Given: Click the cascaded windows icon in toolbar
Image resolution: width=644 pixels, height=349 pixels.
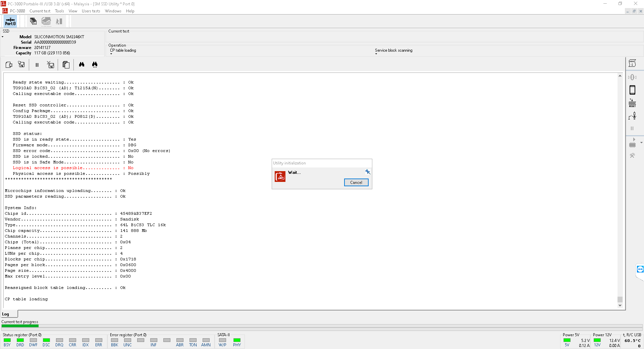Looking at the screenshot, I should 33,21.
